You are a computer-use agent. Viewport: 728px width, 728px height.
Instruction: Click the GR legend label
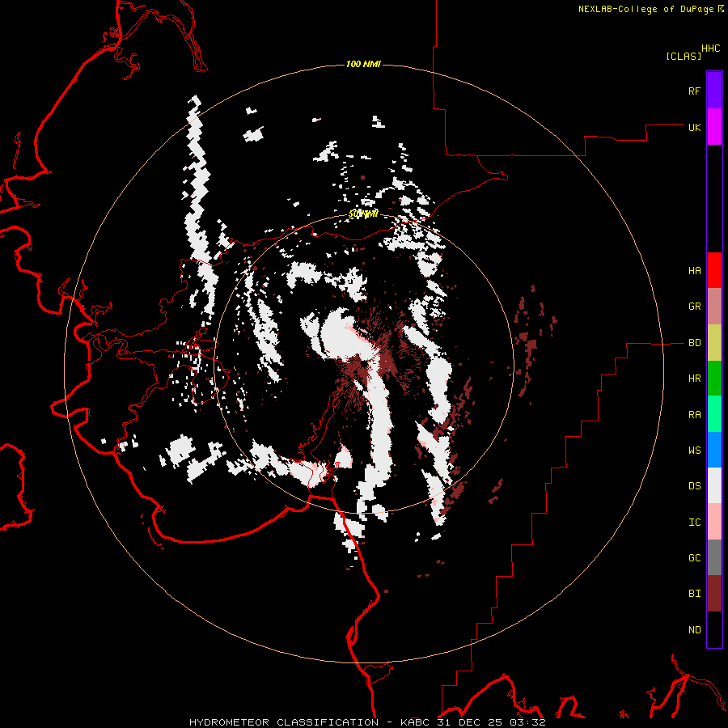tap(695, 307)
